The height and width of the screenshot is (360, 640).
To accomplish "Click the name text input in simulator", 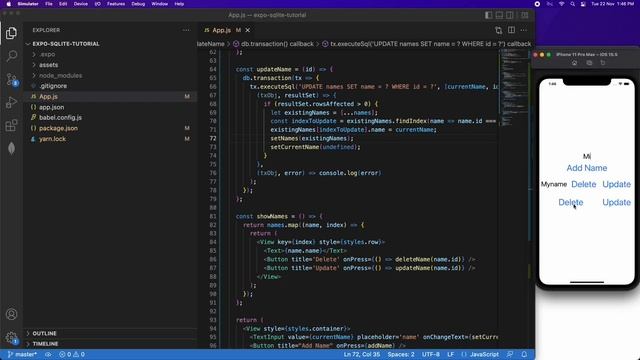I will point(587,156).
